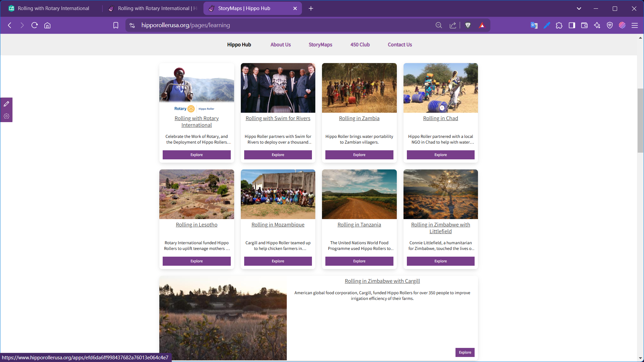This screenshot has height=362, width=644.
Task: Click the browser forward arrow
Action: click(22, 25)
